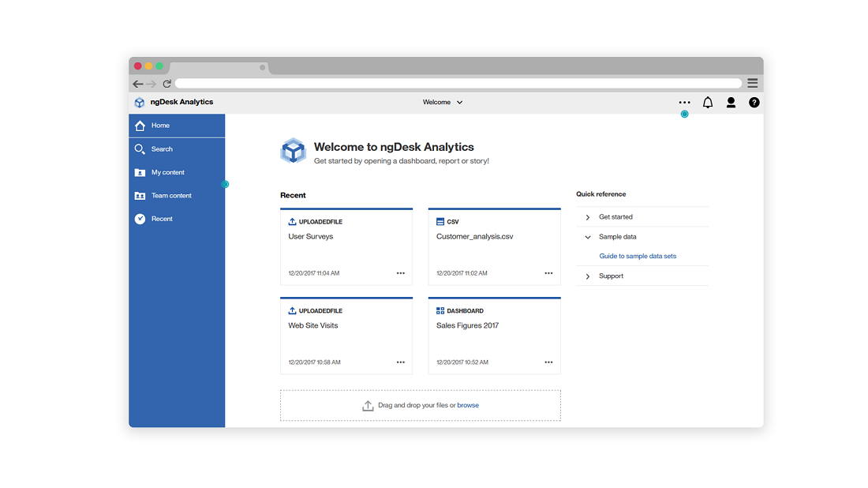Screen dimensions: 868x488
Task: Click the browser address bar
Action: tap(458, 84)
